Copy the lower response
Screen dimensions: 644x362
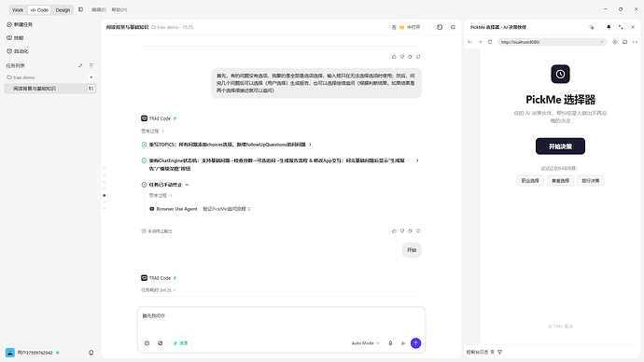410,231
